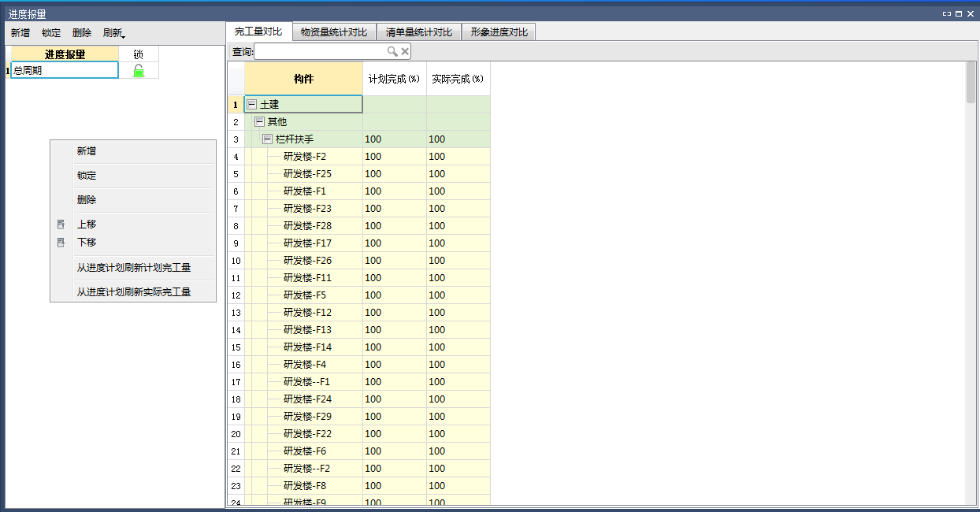Image resolution: width=980 pixels, height=512 pixels.
Task: Click the 删除 toolbar button
Action: 82,33
